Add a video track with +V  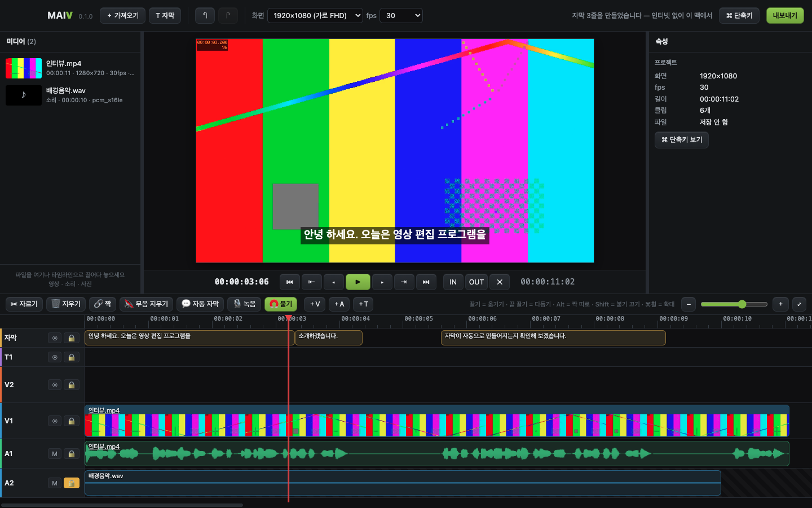315,304
